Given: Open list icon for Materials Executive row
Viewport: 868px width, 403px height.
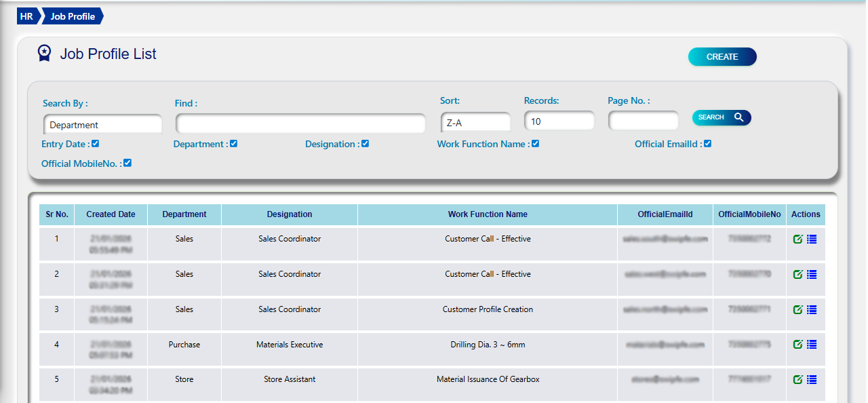Looking at the screenshot, I should [x=812, y=345].
